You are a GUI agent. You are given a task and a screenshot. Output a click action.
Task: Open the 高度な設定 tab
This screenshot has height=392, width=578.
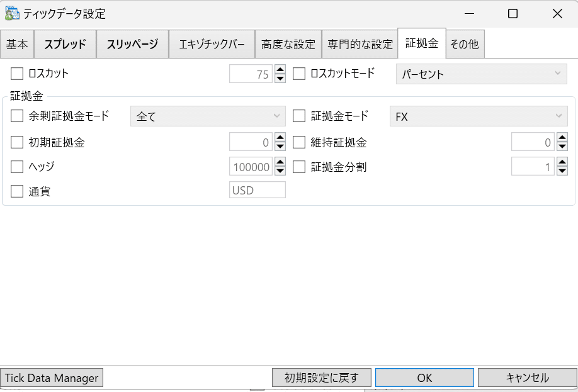(288, 44)
